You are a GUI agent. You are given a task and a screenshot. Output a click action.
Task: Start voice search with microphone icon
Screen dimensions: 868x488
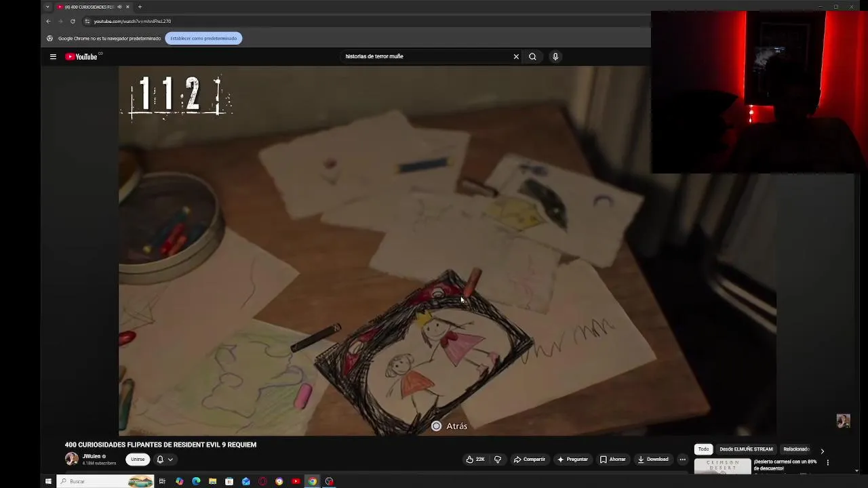[555, 57]
